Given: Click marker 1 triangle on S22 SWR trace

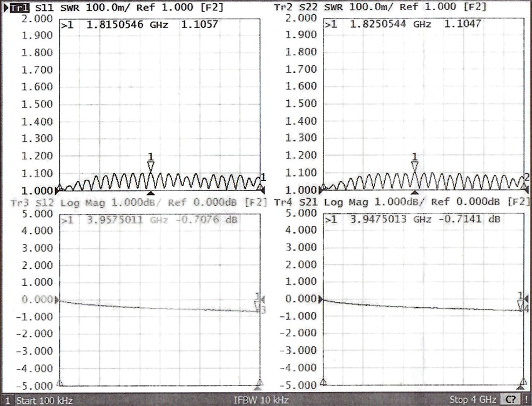Looking at the screenshot, I should click(415, 166).
